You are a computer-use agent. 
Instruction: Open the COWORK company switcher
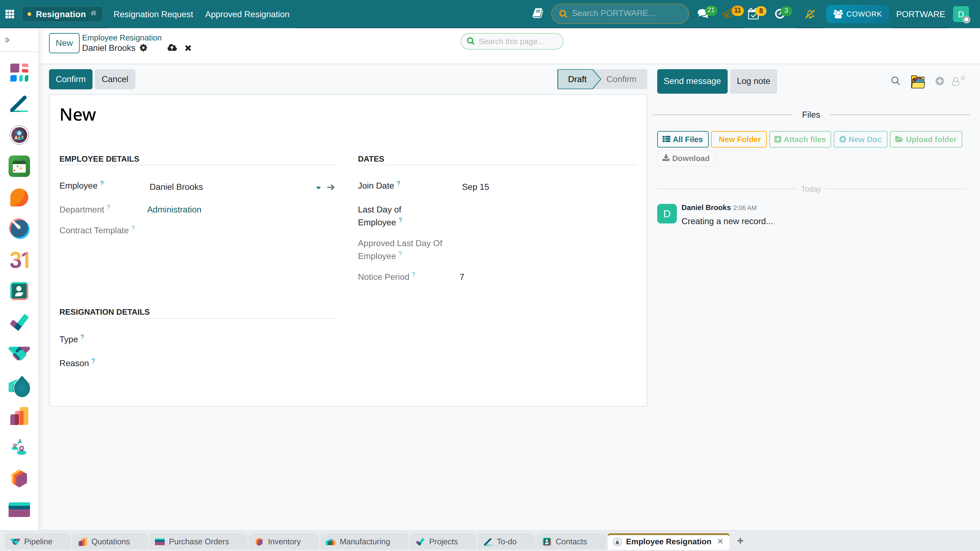(x=858, y=14)
